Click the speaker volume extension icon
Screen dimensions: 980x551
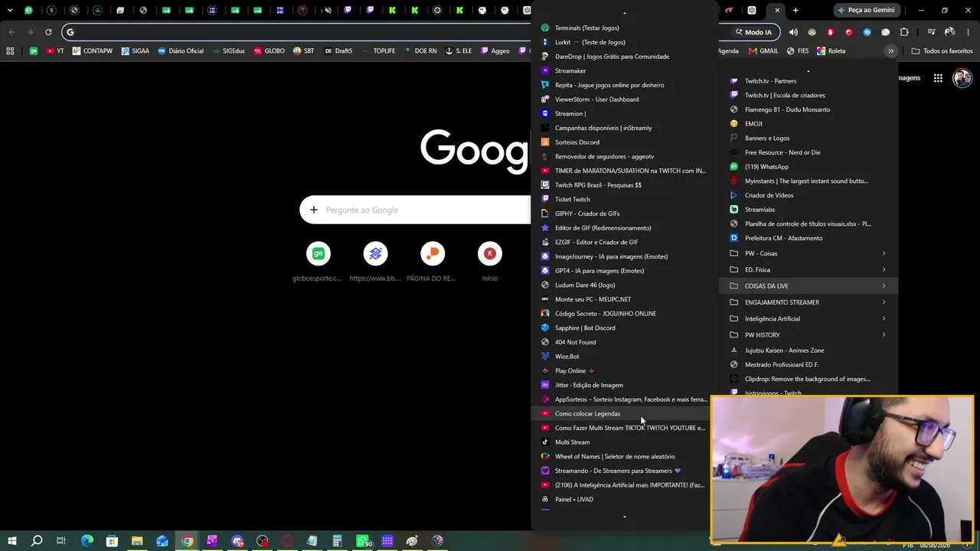793,32
